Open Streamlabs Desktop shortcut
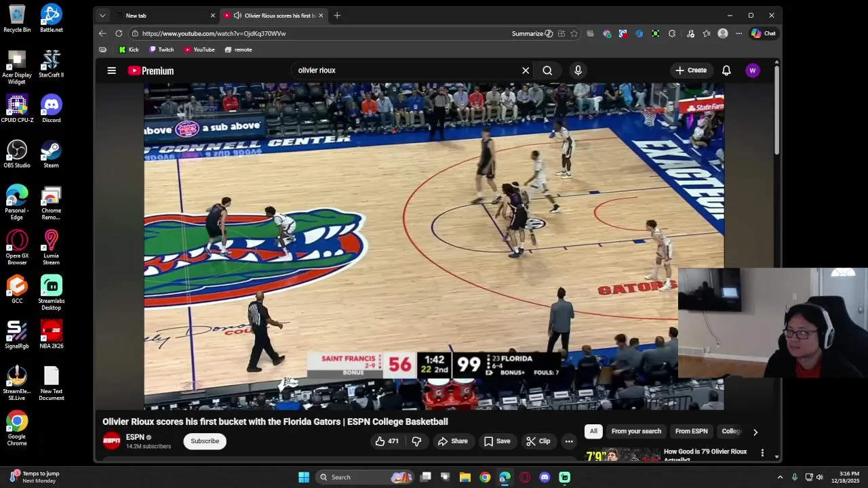The width and height of the screenshot is (868, 488). click(x=51, y=293)
